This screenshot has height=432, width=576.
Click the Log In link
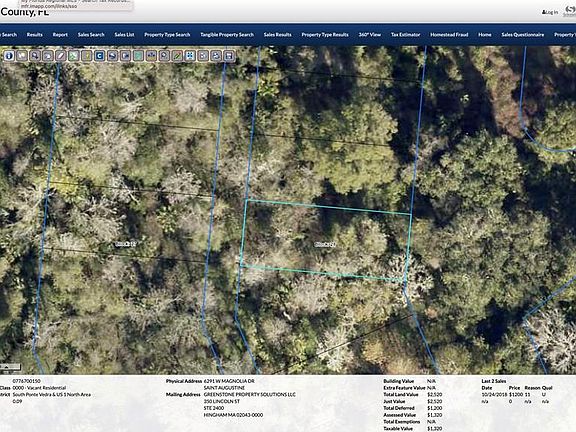pos(550,12)
